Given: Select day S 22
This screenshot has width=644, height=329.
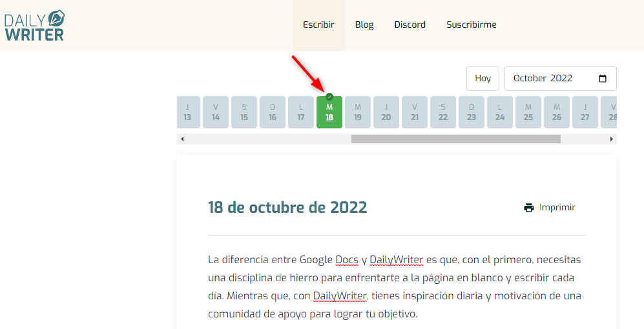Looking at the screenshot, I should coord(442,112).
